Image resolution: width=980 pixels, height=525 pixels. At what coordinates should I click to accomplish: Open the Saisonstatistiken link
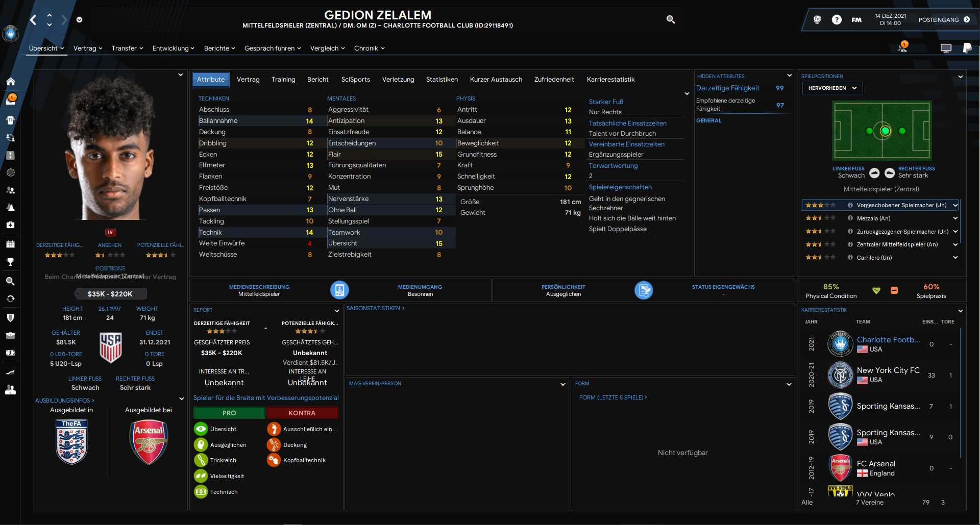[x=376, y=308]
